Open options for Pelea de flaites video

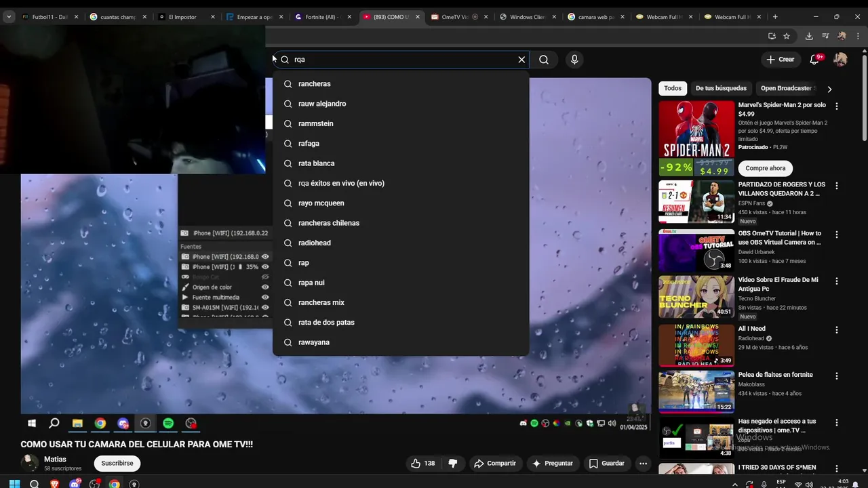click(x=837, y=375)
